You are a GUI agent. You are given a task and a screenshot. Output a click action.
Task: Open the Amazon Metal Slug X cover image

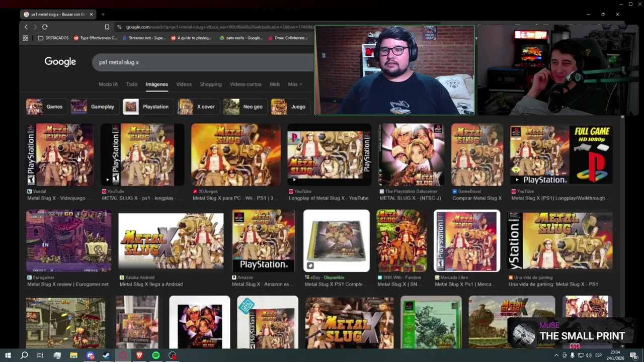point(263,241)
